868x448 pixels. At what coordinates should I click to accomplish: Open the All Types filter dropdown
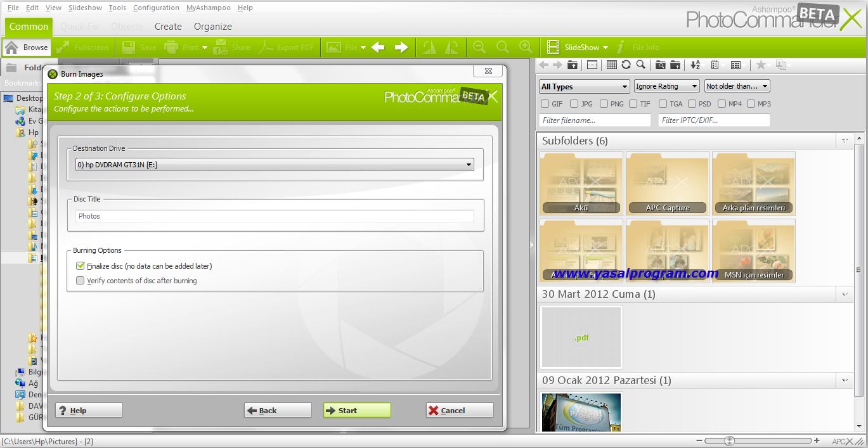click(x=584, y=86)
